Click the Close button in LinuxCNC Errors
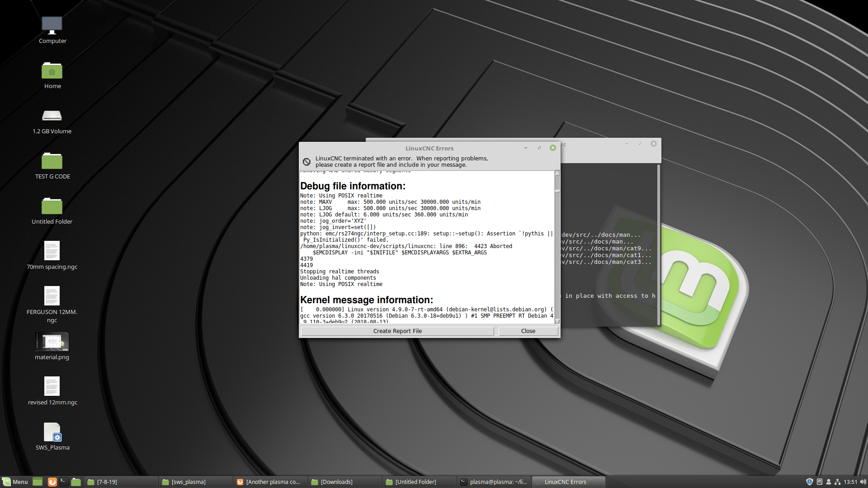This screenshot has width=868, height=488. [528, 331]
